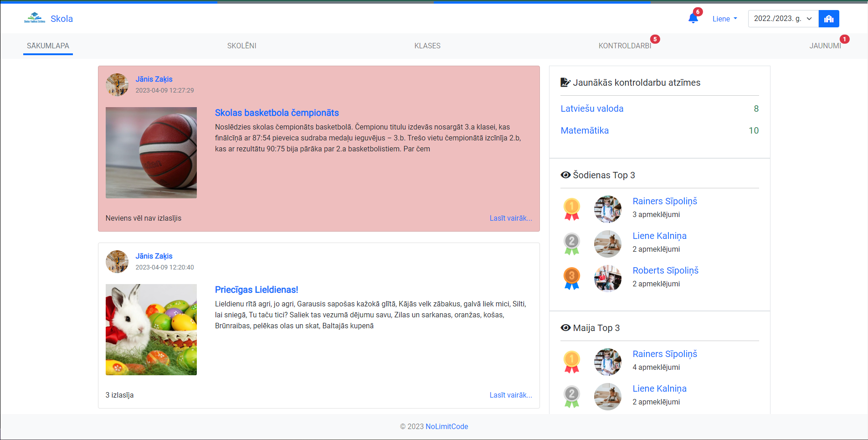Viewport: 868px width, 440px height.
Task: Expand the Liene user dropdown
Action: click(x=724, y=19)
